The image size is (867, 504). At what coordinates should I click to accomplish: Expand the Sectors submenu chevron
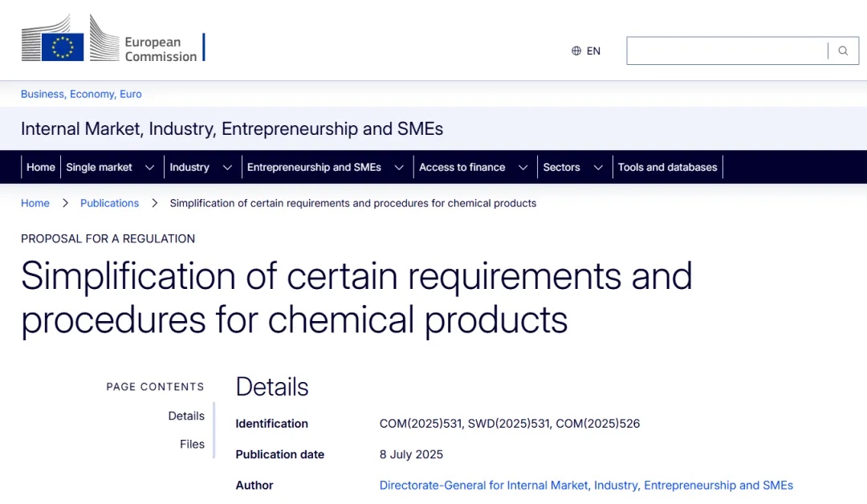pos(598,168)
